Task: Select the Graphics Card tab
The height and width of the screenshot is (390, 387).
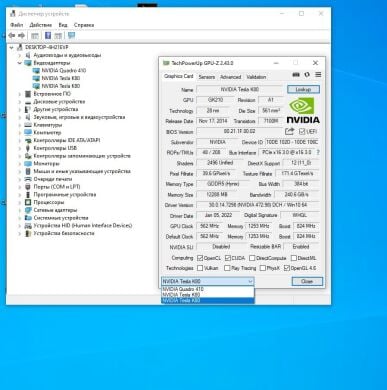Action: point(179,76)
